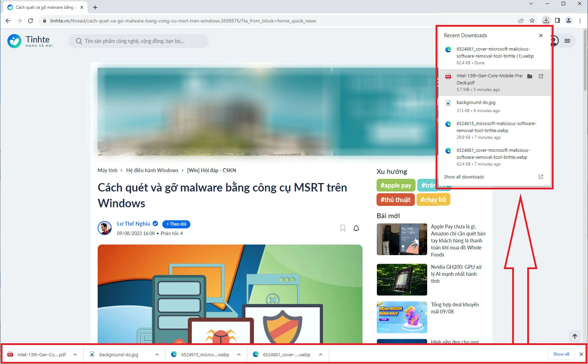Click the scroll-to-top arrow
Viewport: 588px width, 364px height.
[x=575, y=336]
